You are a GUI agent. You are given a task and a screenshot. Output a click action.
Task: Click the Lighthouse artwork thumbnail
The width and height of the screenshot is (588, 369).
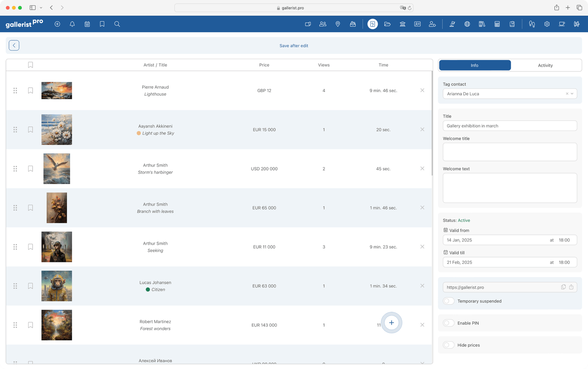point(57,91)
